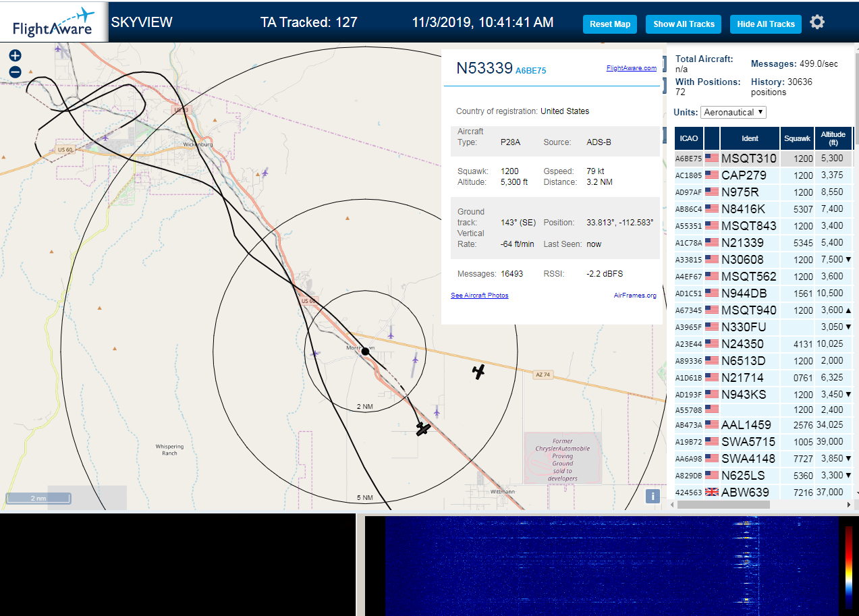Select the N30608 aircraft row

(x=764, y=260)
